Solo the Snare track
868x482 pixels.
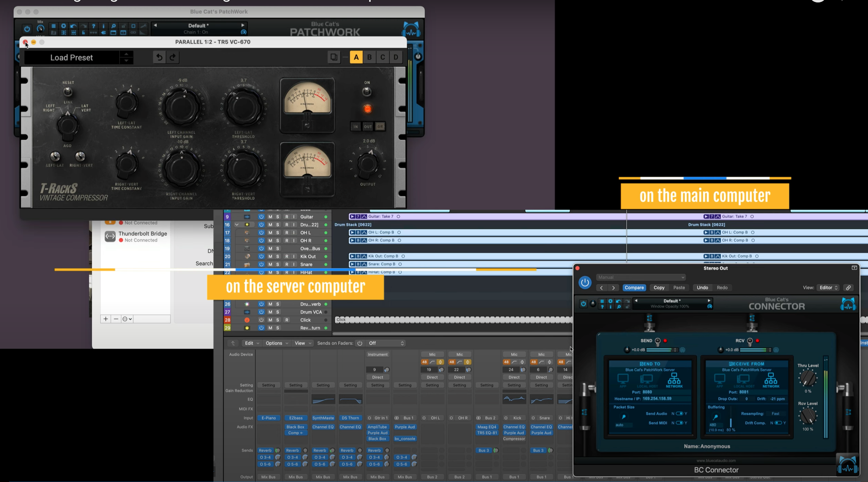coord(278,264)
